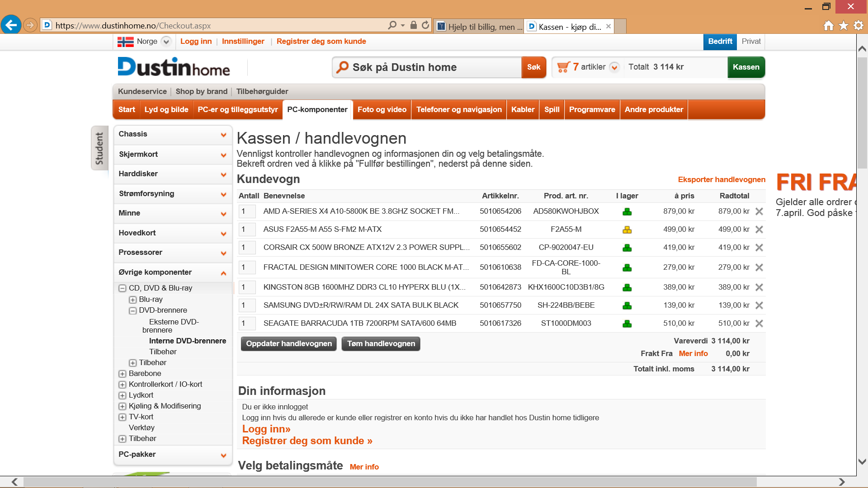
Task: Click the orange Søk search button
Action: coord(534,67)
